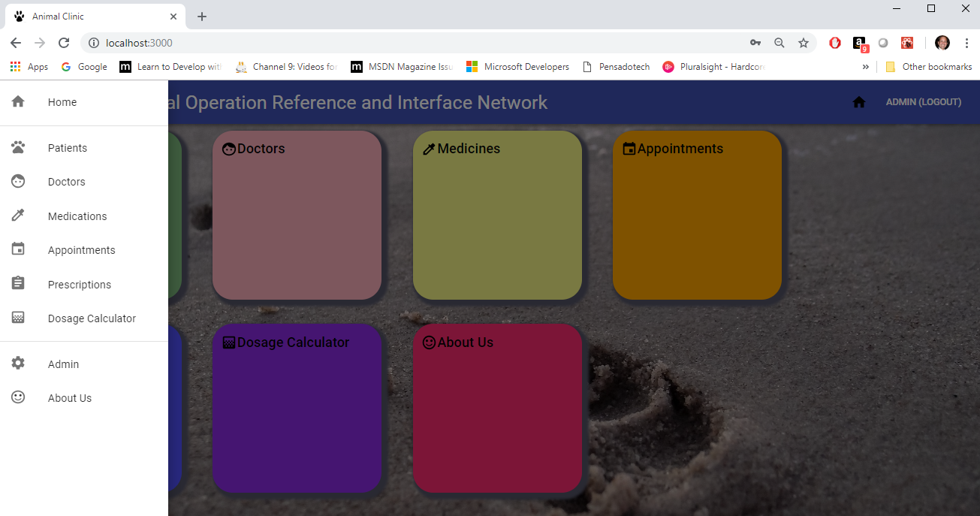The width and height of the screenshot is (980, 516).
Task: Open the Apps bookmarks shortcut
Action: coord(29,67)
